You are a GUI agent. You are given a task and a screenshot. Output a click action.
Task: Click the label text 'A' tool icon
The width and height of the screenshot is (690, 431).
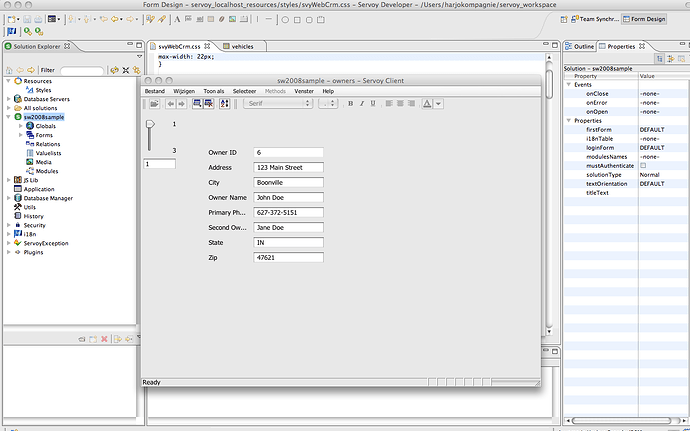177,19
